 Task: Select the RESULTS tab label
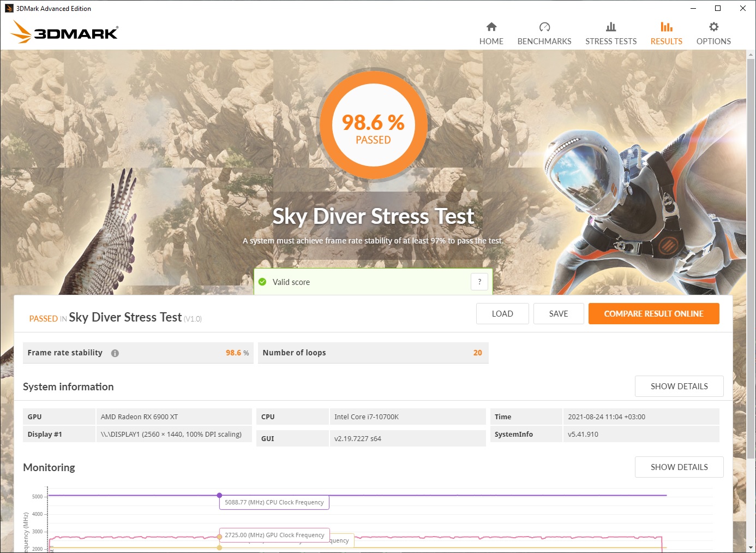point(667,41)
